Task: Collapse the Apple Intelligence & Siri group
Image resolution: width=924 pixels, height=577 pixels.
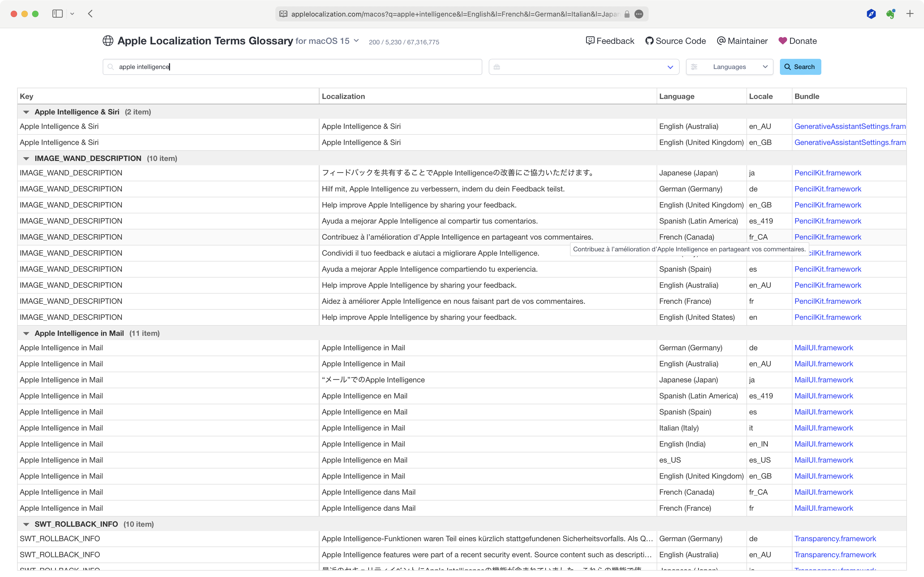Action: pyautogui.click(x=26, y=112)
